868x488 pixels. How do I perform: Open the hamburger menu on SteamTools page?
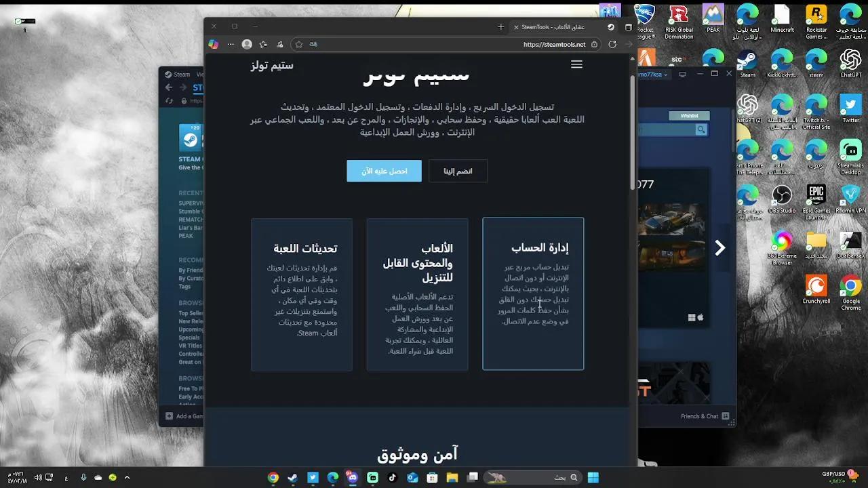(576, 64)
